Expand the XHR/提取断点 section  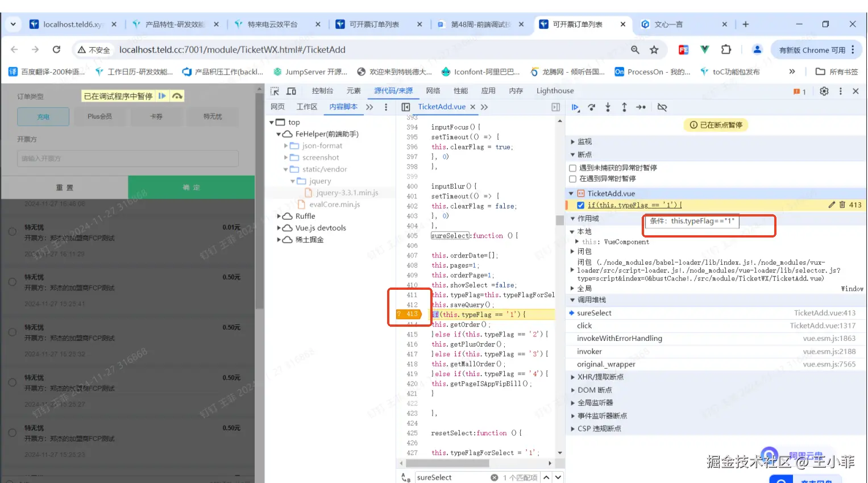point(573,377)
